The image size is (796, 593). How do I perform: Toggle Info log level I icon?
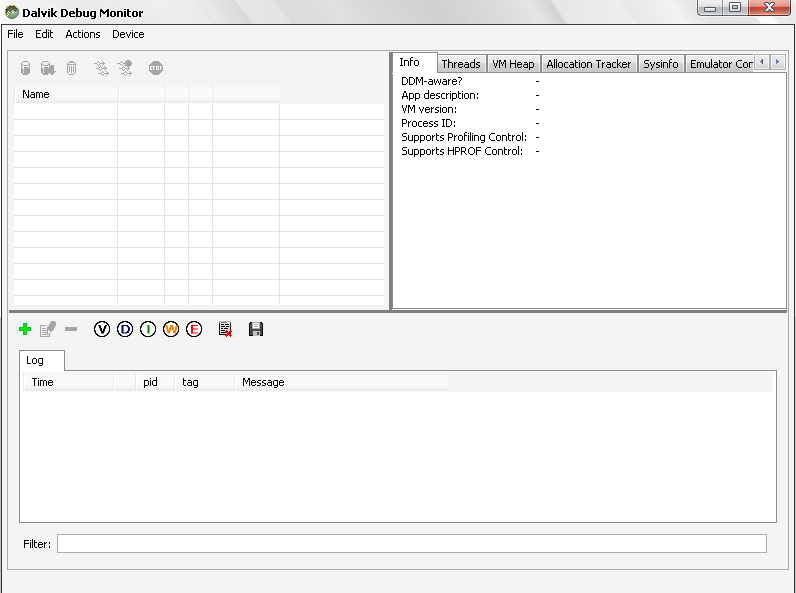[x=148, y=330]
